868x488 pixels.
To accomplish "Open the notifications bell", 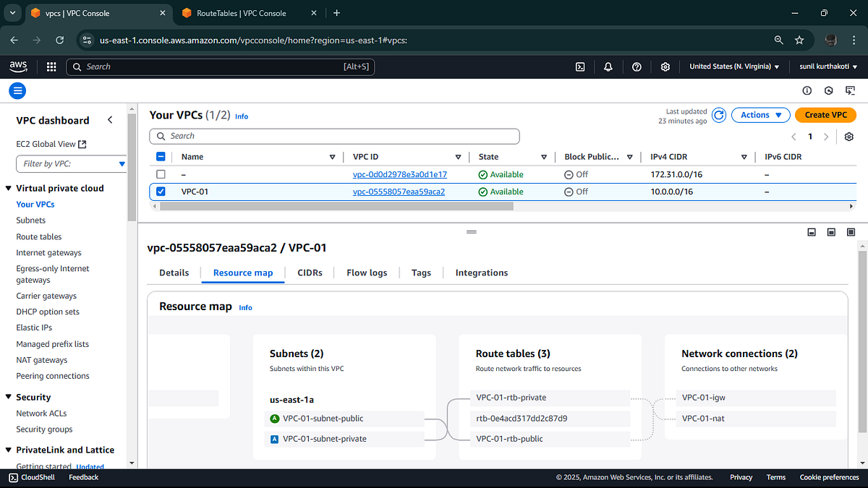I will (x=608, y=67).
